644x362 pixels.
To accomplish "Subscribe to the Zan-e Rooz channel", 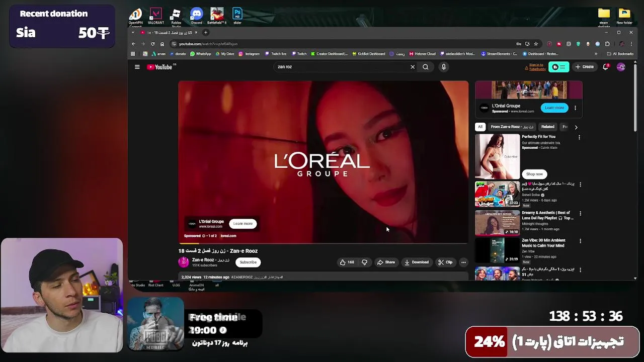I will [x=248, y=262].
